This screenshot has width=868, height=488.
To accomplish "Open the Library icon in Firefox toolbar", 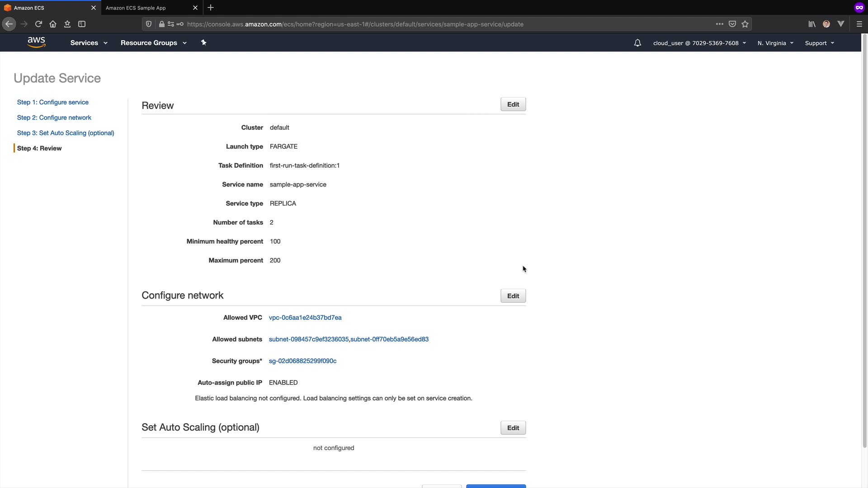I will pos(812,24).
